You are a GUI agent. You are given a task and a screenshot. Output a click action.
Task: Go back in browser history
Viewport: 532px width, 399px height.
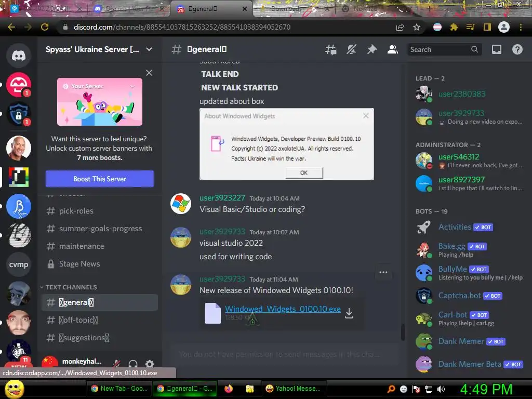click(11, 27)
